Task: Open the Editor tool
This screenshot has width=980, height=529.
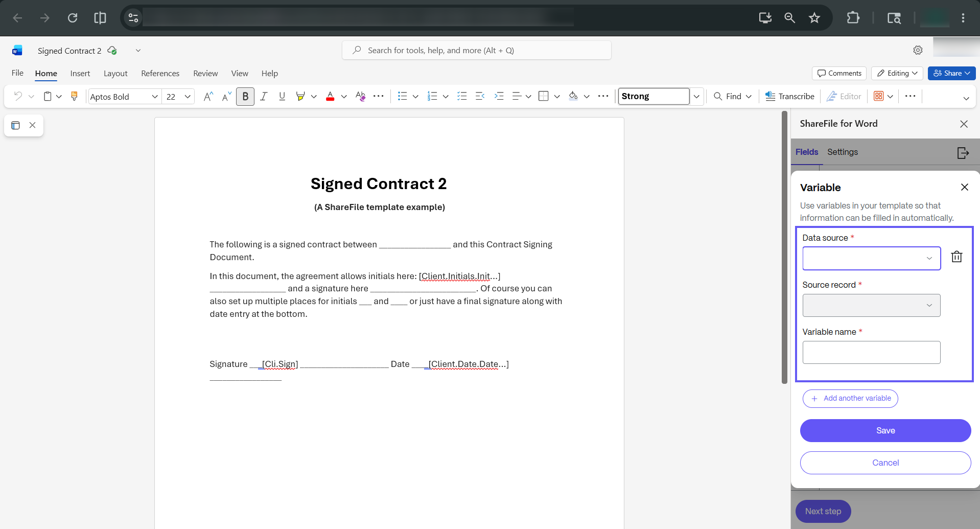Action: (844, 96)
